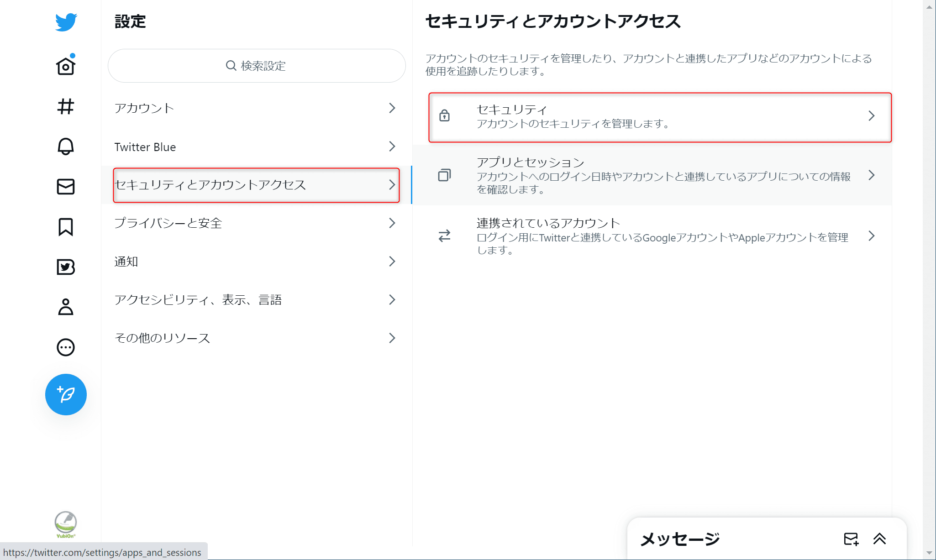Click the 設定 heading
Viewport: 936px width, 560px height.
point(130,21)
